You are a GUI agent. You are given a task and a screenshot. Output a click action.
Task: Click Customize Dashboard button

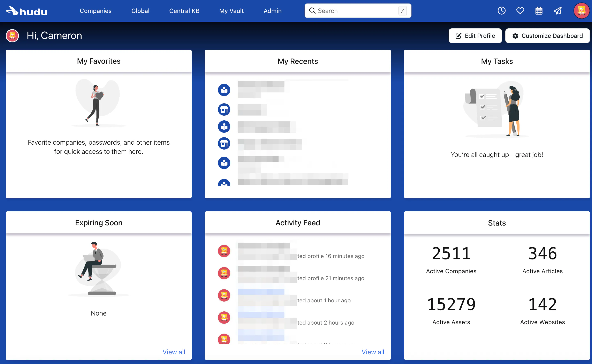coord(547,36)
